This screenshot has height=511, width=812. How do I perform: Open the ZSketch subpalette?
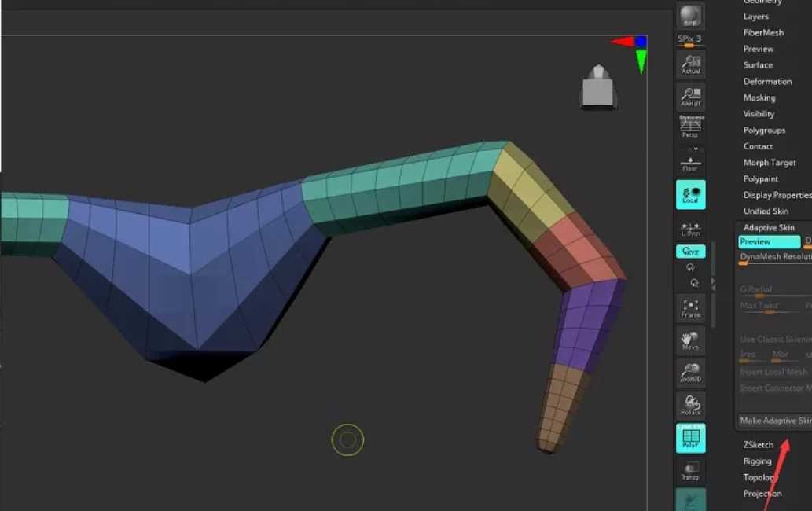click(758, 445)
